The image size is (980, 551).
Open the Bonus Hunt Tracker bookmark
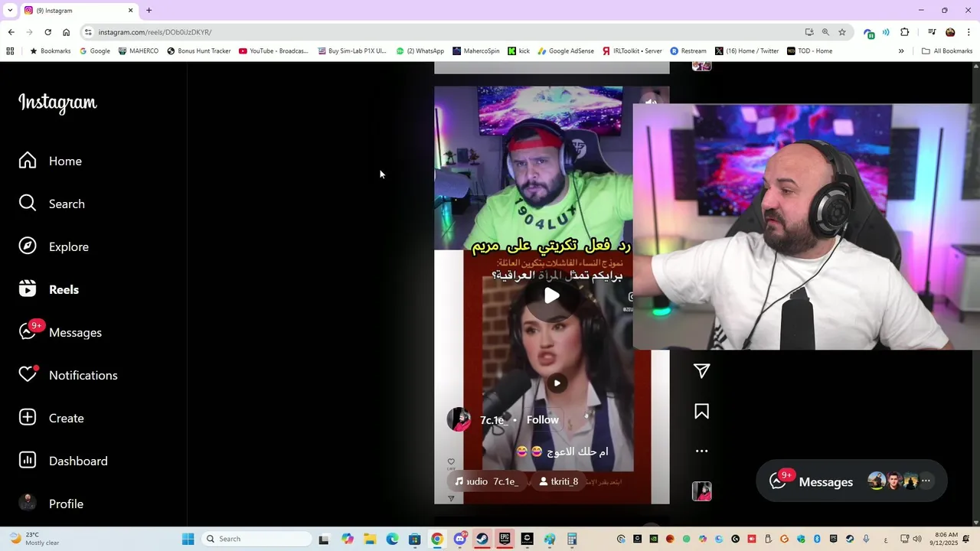[199, 51]
